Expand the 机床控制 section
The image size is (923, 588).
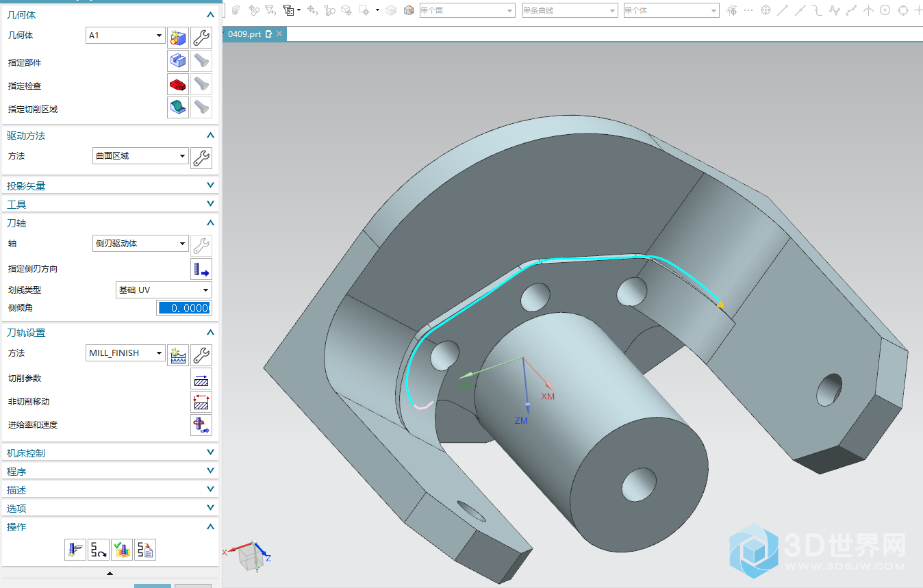coord(210,452)
